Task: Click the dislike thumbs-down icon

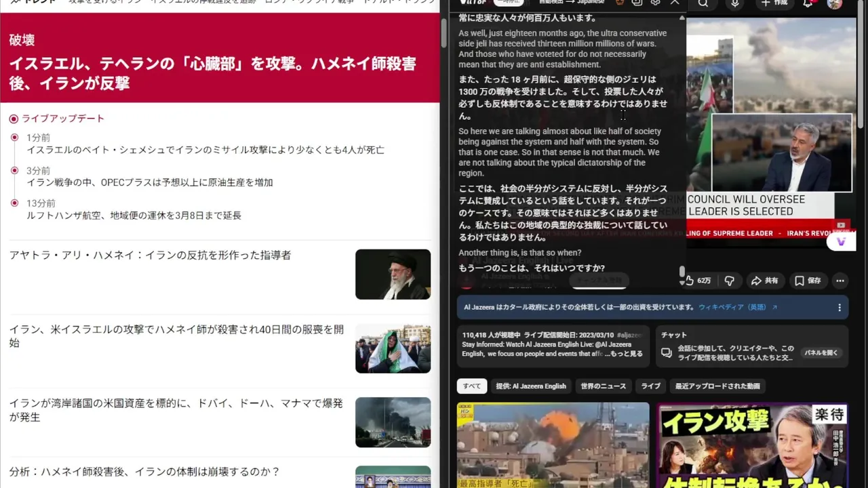Action: [730, 281]
